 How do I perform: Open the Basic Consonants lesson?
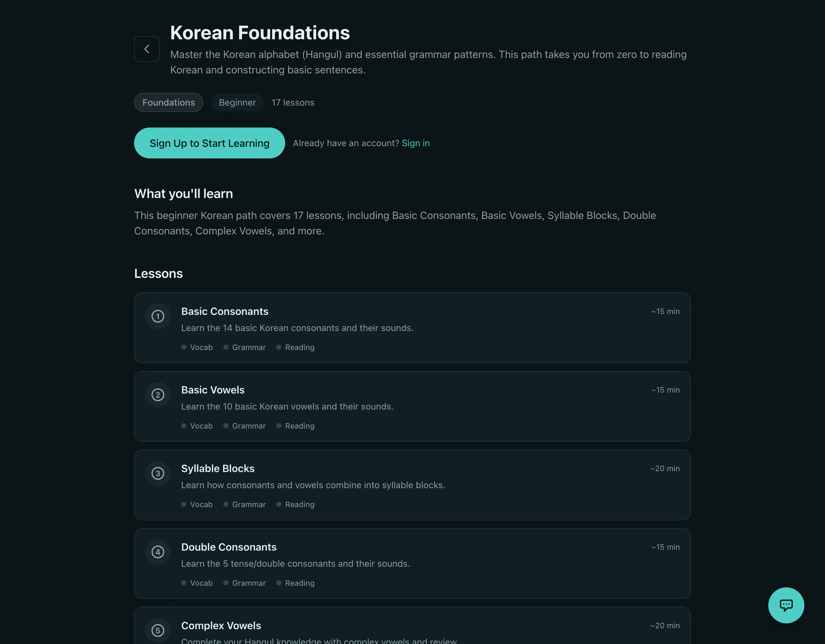click(x=412, y=328)
